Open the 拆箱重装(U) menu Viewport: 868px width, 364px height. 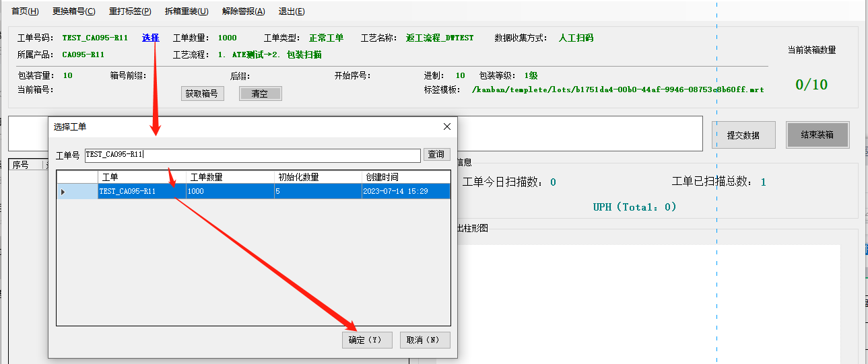click(187, 11)
